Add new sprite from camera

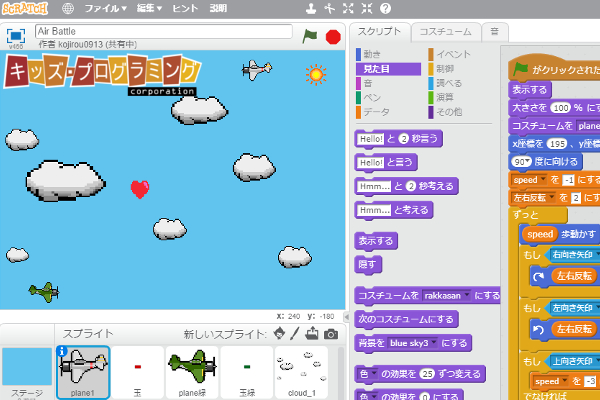(331, 333)
